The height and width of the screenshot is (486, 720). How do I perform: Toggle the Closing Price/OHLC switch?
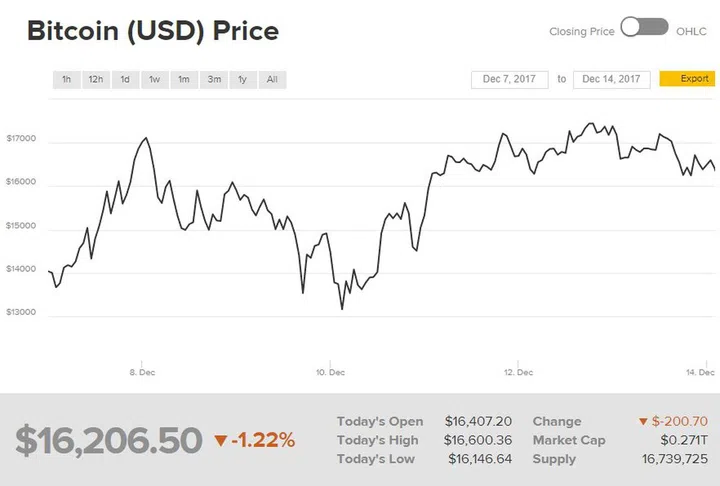coord(644,28)
